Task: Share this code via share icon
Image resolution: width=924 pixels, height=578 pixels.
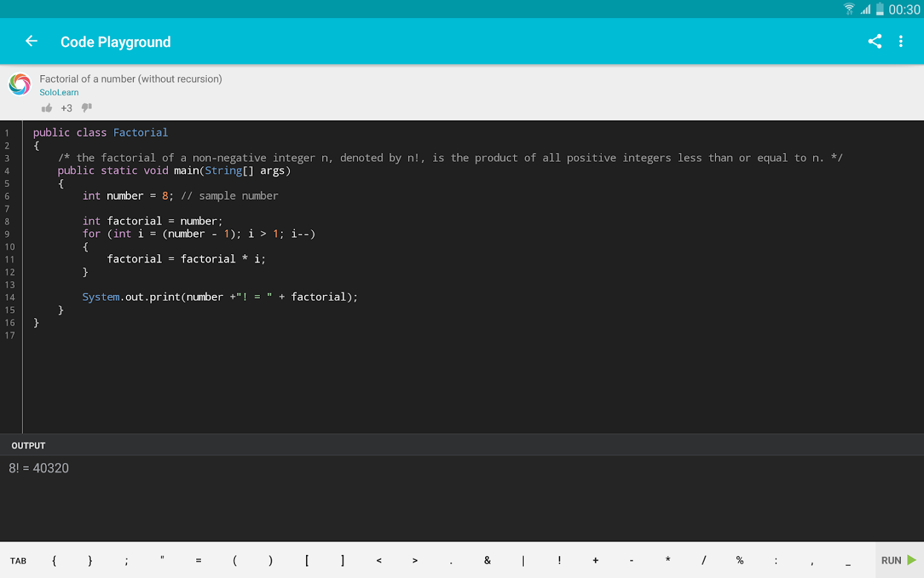Action: click(875, 42)
